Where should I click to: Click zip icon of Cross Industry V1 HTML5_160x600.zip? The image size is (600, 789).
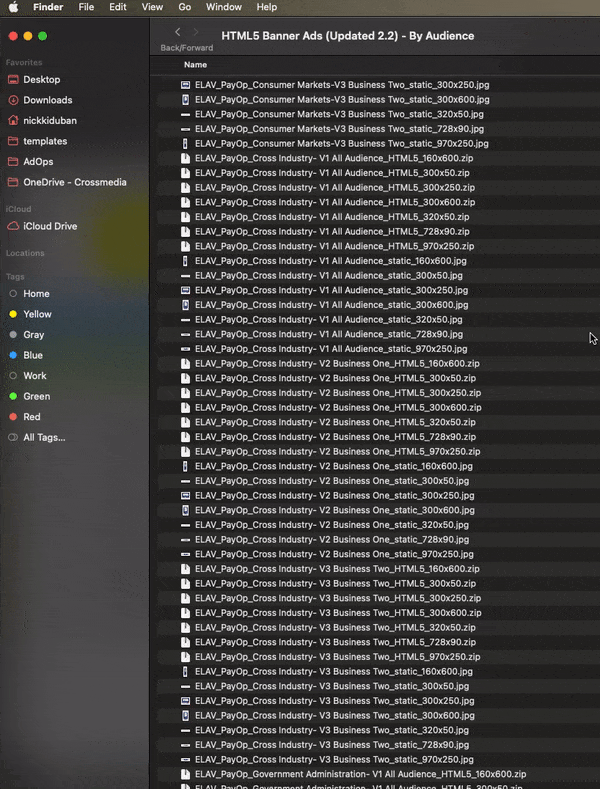pos(185,159)
